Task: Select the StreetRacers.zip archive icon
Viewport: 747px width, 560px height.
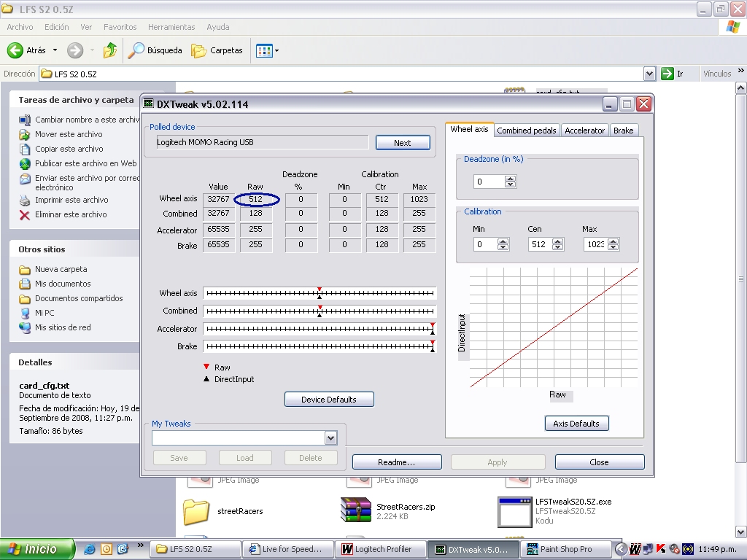Action: pos(356,510)
